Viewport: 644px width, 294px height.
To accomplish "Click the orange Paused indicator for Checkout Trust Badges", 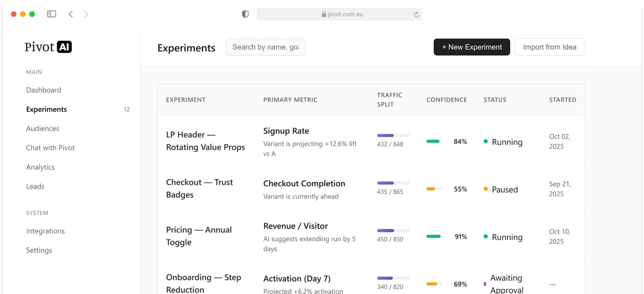I will pos(486,189).
